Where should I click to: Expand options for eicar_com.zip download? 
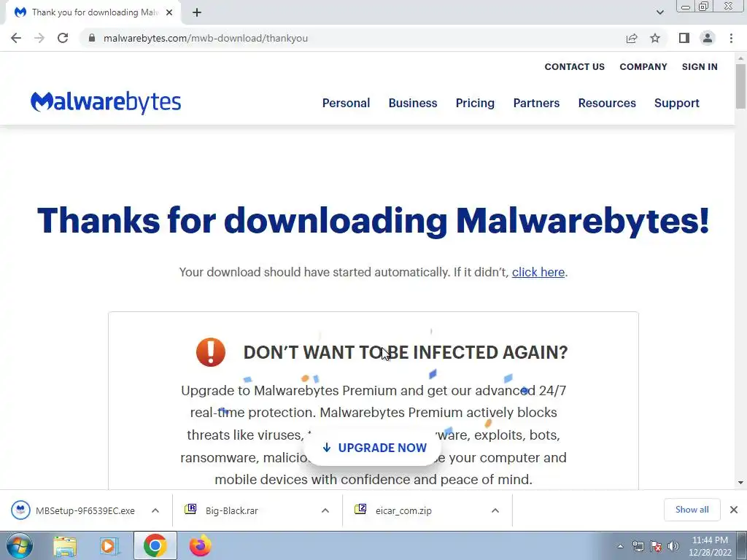495,510
